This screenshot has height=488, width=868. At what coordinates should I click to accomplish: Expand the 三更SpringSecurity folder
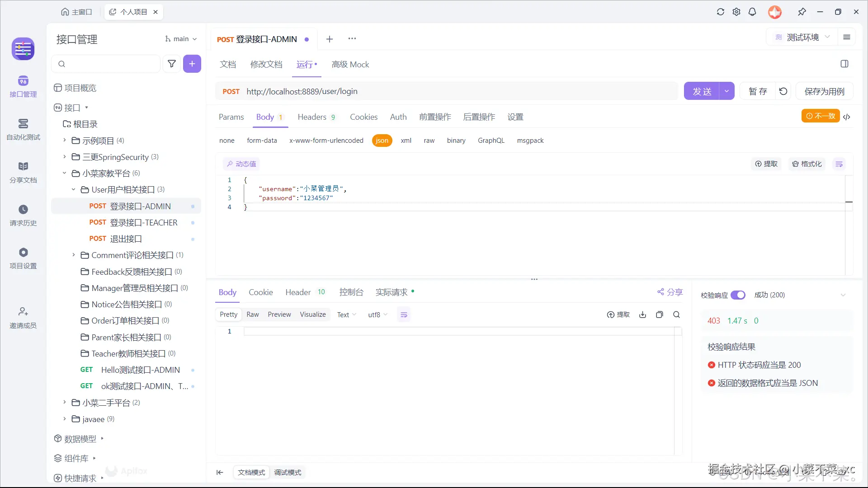[x=65, y=157]
